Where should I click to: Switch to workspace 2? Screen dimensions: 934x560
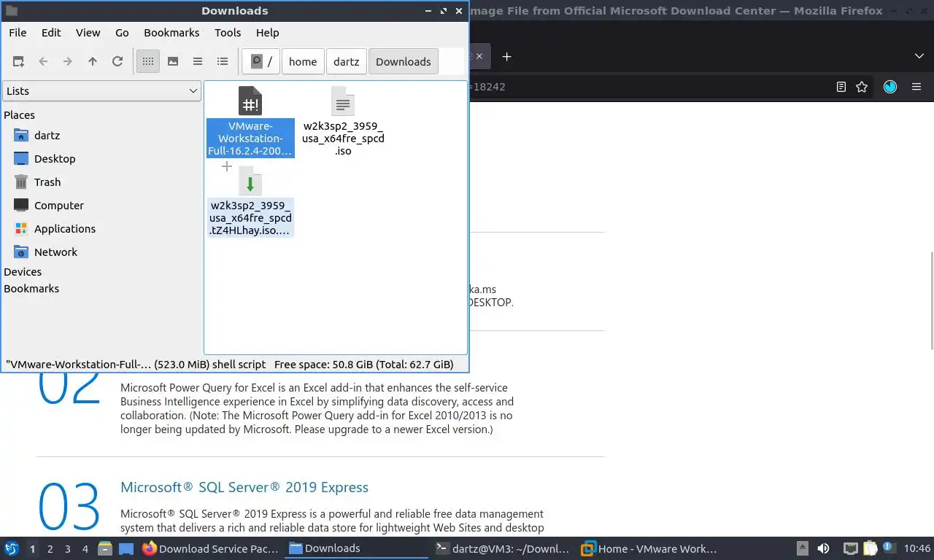[x=50, y=548]
